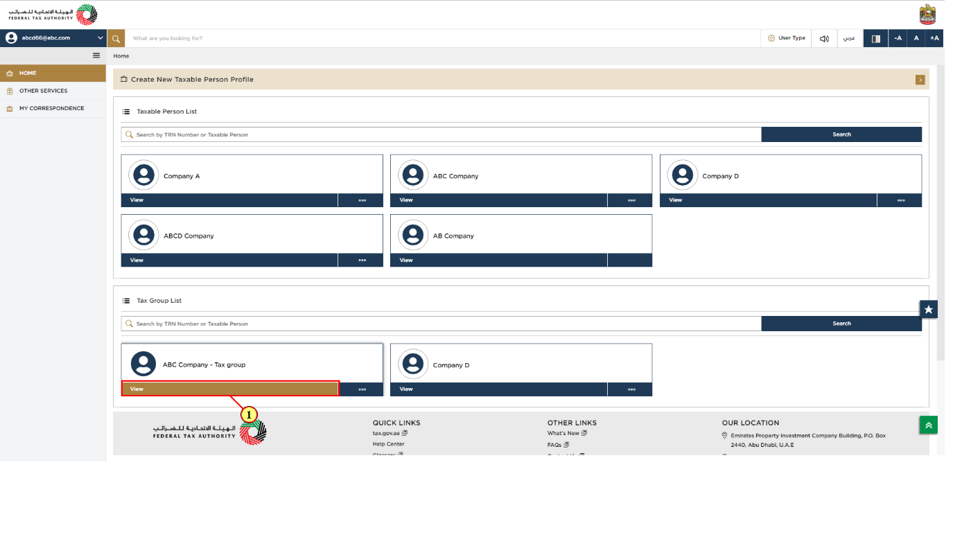Toggle the high-contrast mode icon
Screen dimensions: 980x555
[875, 38]
